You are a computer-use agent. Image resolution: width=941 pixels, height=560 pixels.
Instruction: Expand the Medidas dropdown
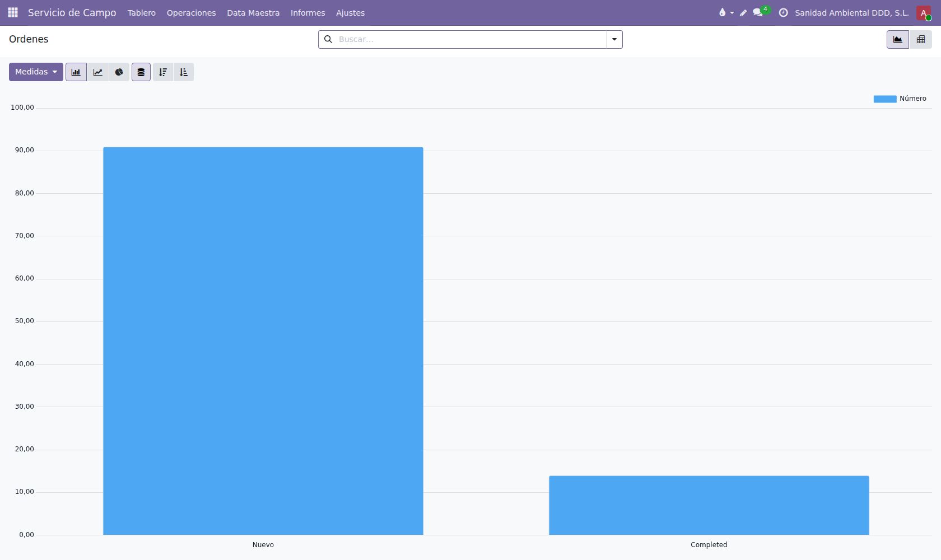[x=36, y=72]
